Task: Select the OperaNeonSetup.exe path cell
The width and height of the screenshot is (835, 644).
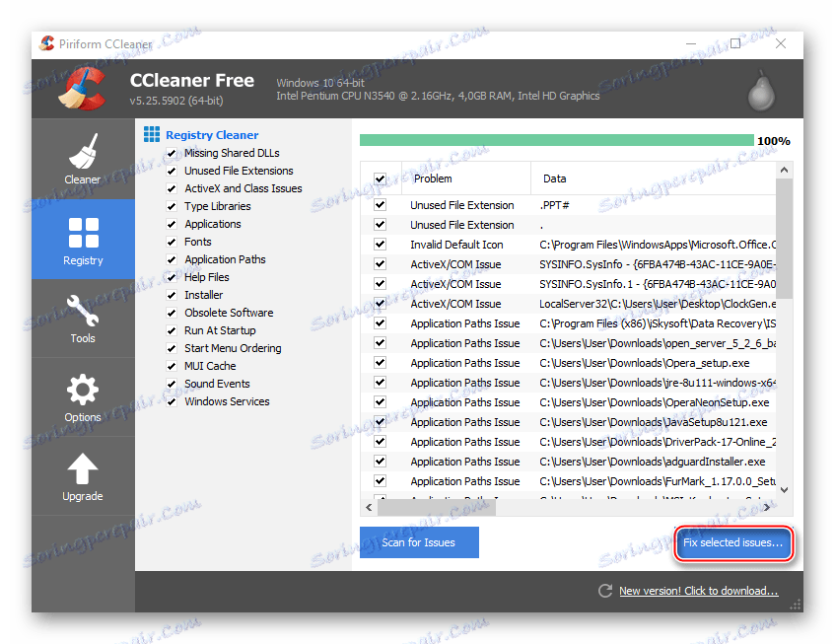Action: (655, 402)
